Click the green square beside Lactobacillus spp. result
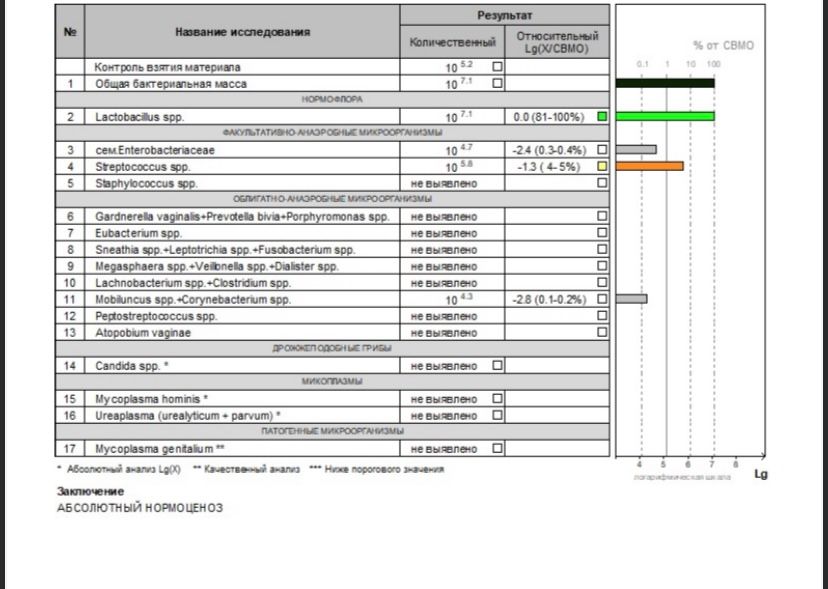Image resolution: width=828 pixels, height=589 pixels. pos(602,117)
